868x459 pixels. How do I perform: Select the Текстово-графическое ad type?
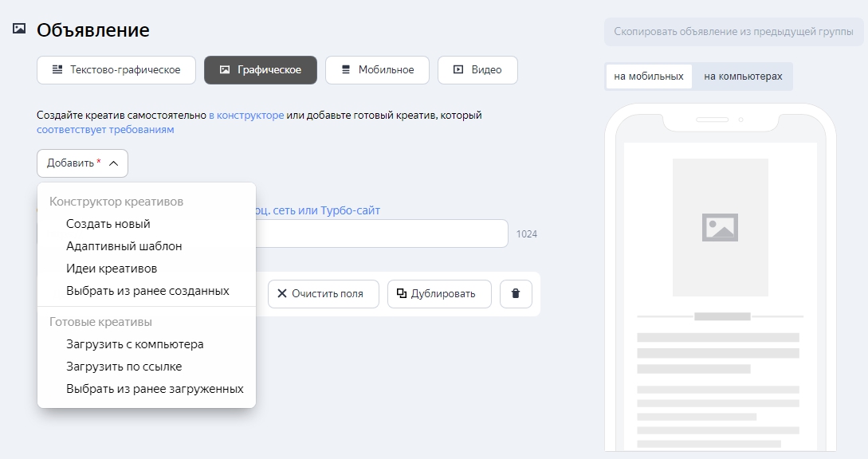point(116,70)
